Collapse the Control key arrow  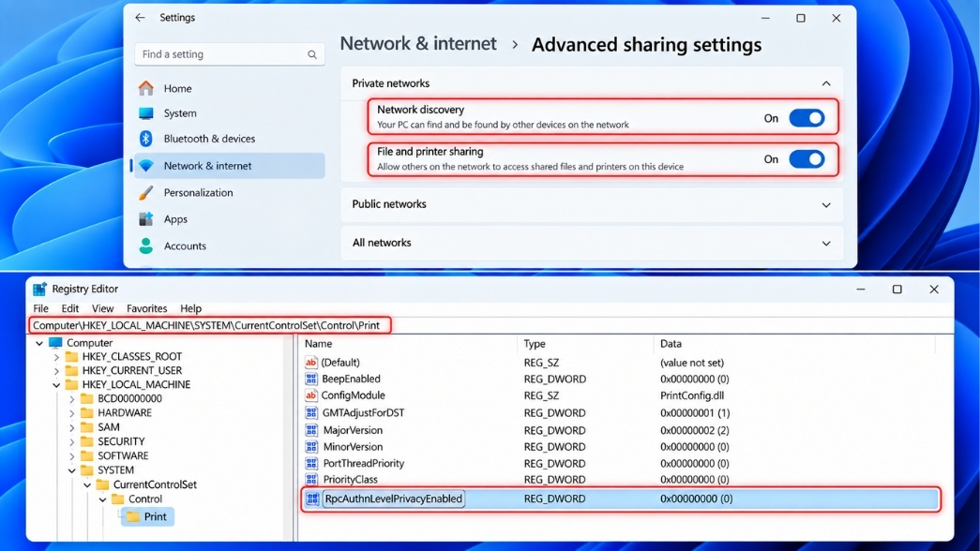pos(102,499)
